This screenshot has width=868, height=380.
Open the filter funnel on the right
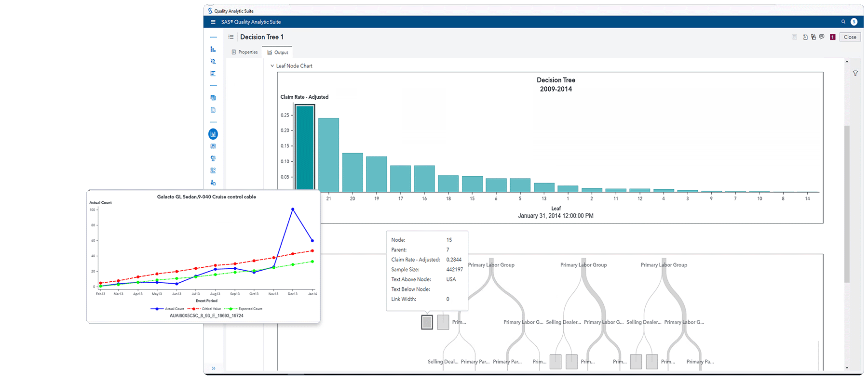(855, 74)
